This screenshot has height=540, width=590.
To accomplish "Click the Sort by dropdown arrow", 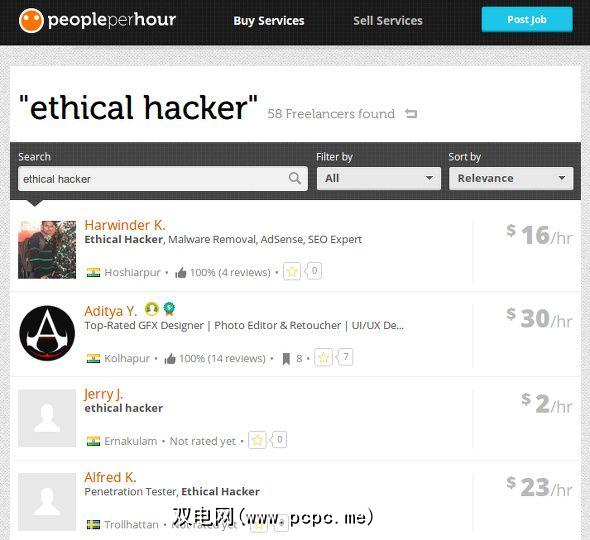I will click(561, 178).
